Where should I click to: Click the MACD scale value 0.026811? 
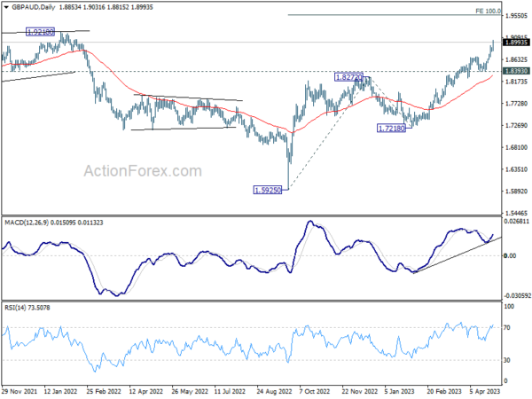(516, 221)
